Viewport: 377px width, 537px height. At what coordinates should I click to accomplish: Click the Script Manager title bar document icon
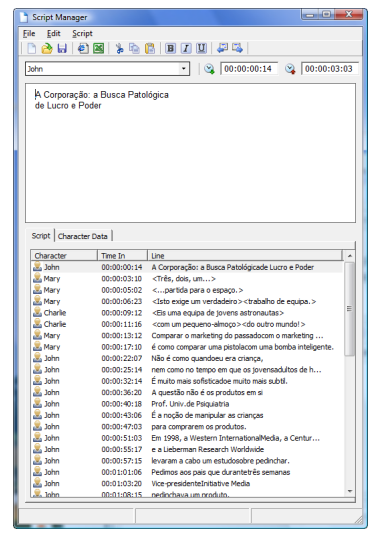(x=24, y=17)
